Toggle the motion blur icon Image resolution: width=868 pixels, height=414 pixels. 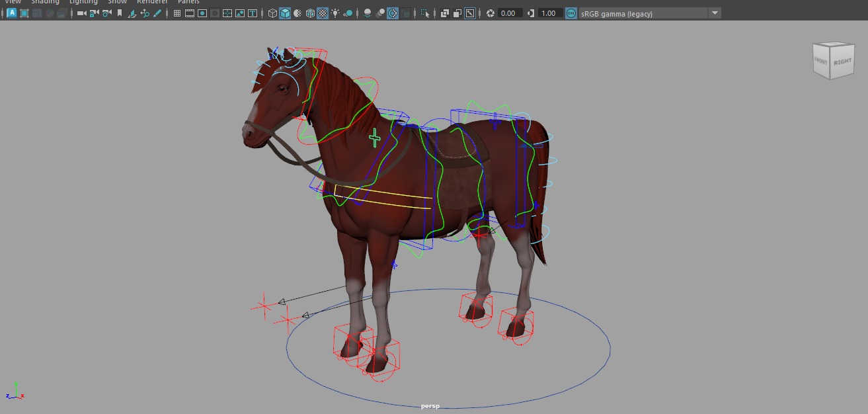click(380, 13)
